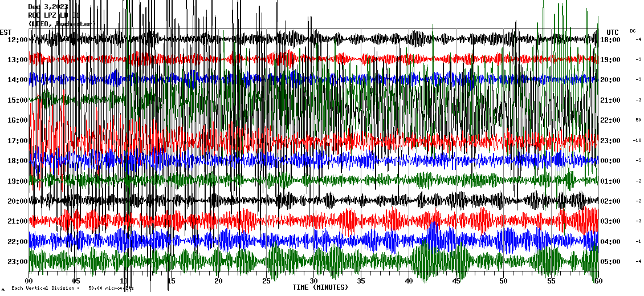Click the TIME (MINUTES) axis title

coord(320,287)
